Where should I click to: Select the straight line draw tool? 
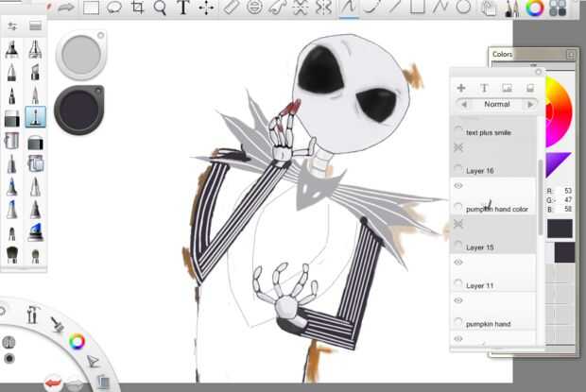(x=394, y=8)
